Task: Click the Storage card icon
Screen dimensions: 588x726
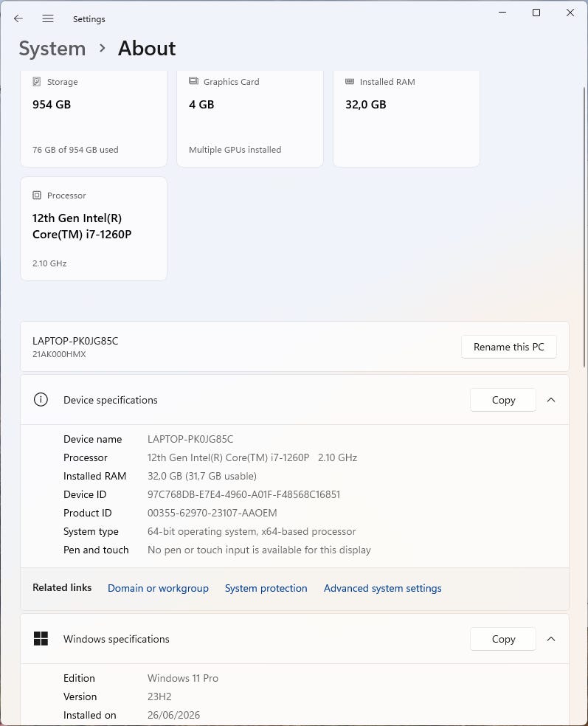Action: 37,81
